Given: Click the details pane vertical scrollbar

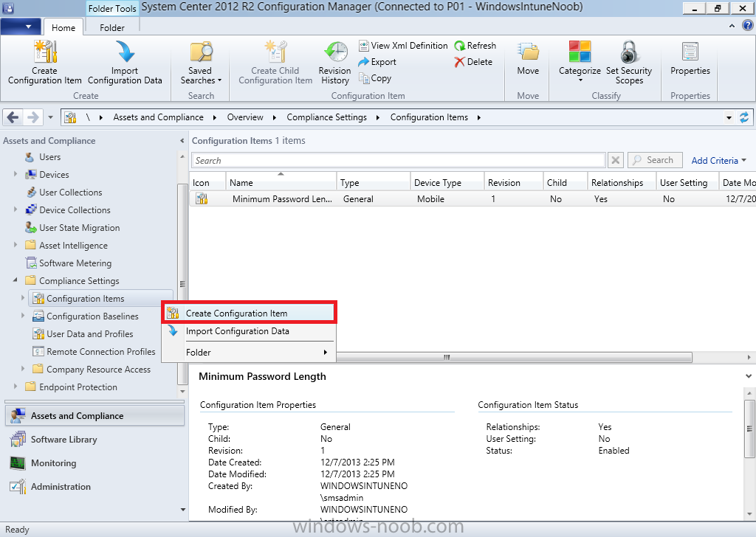Looking at the screenshot, I should (x=749, y=429).
